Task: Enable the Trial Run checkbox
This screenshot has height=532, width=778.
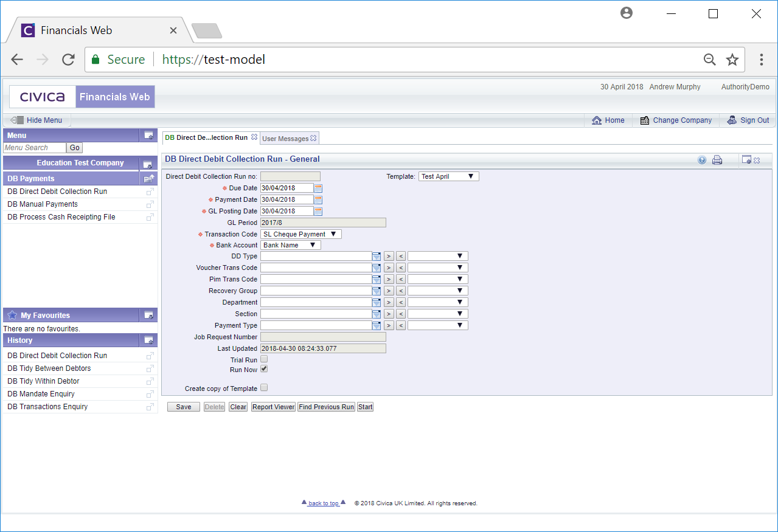Action: click(x=264, y=359)
